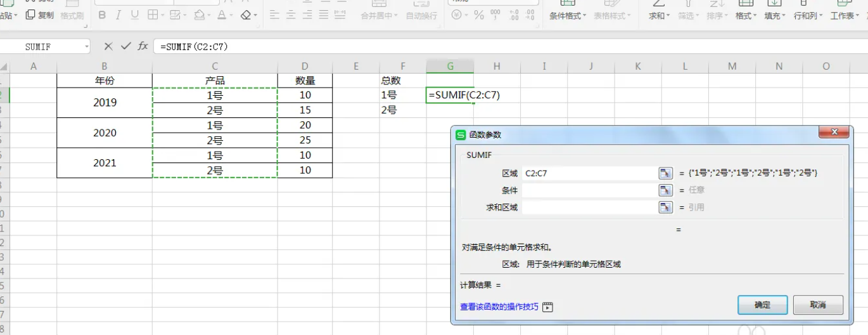Image resolution: width=868 pixels, height=335 pixels.
Task: Click cell with value 15
Action: 305,110
